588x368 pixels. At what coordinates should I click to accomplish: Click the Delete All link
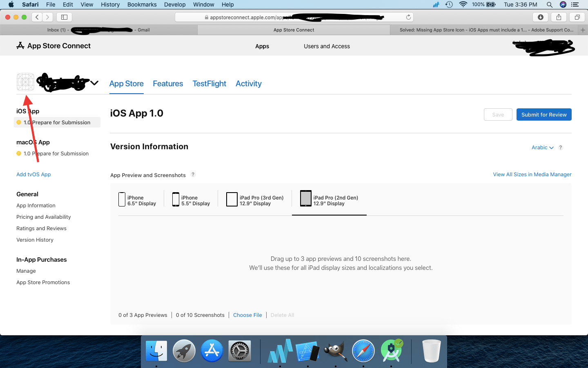click(282, 315)
